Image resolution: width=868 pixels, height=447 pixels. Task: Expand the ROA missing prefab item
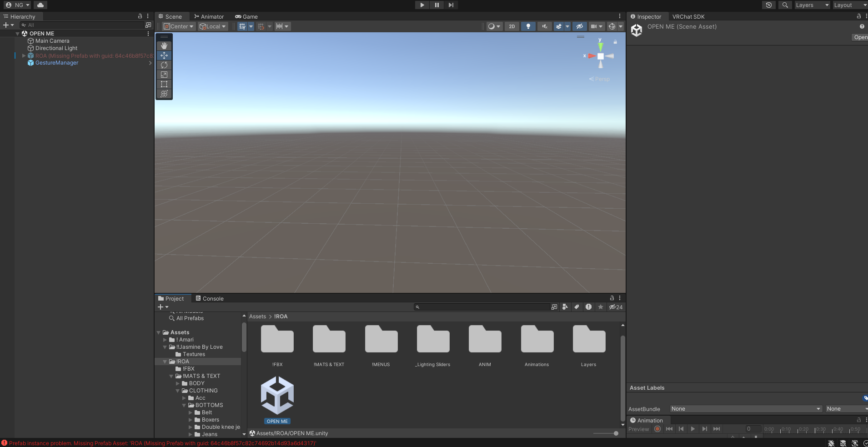point(24,55)
